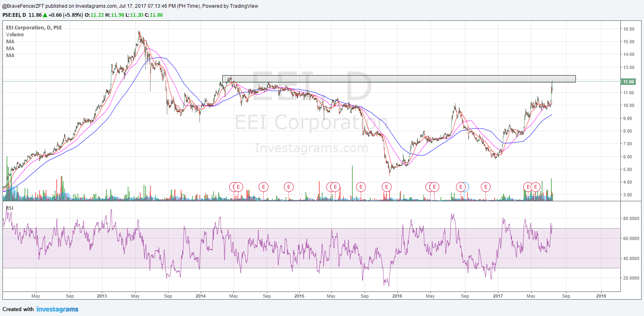This screenshot has height=316, width=644.
Task: Click the 8.00 price axis label
Action: [627, 131]
